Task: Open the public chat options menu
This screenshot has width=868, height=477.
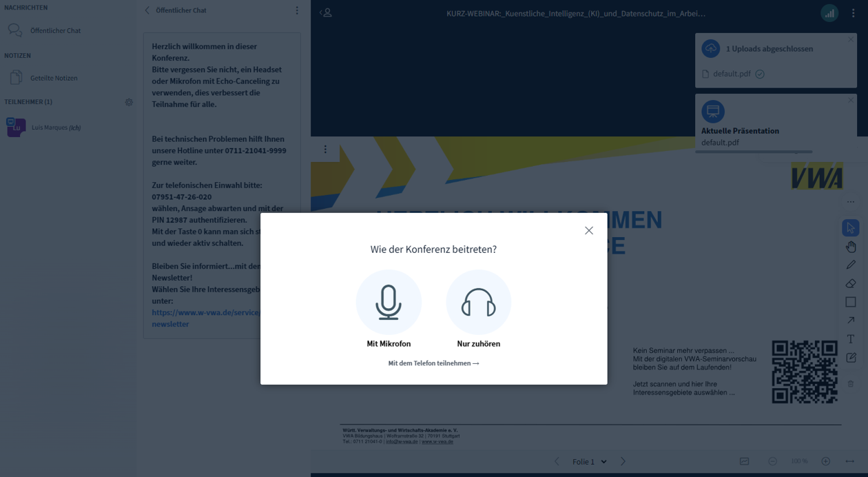Action: [297, 10]
